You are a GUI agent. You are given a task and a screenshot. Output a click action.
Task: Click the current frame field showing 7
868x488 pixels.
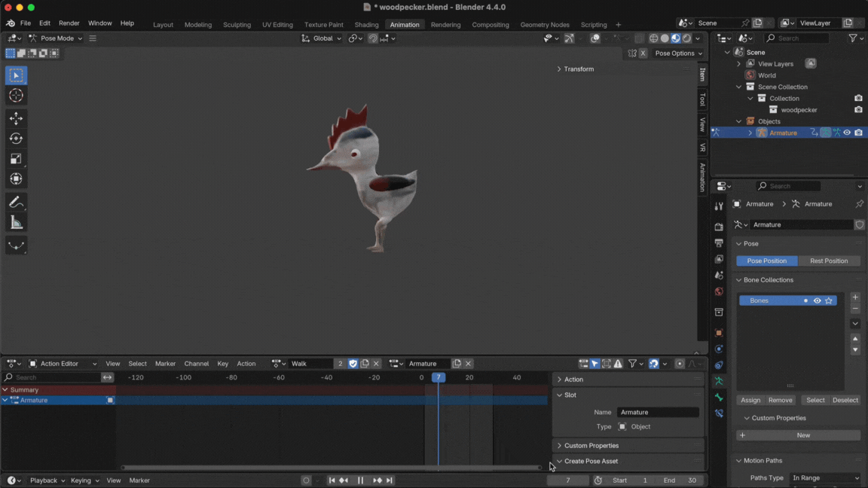click(568, 480)
